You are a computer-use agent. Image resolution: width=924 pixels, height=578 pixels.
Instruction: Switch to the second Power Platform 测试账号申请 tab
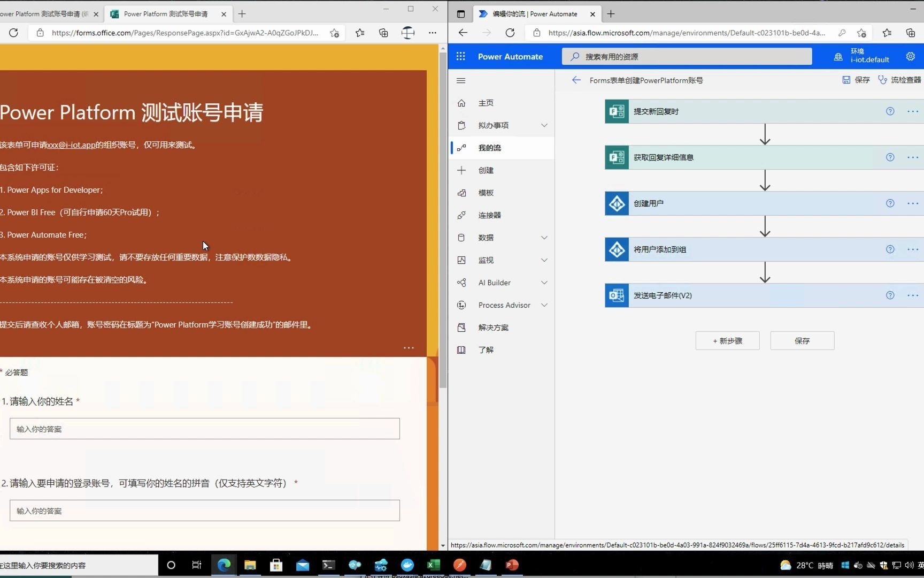tap(167, 14)
